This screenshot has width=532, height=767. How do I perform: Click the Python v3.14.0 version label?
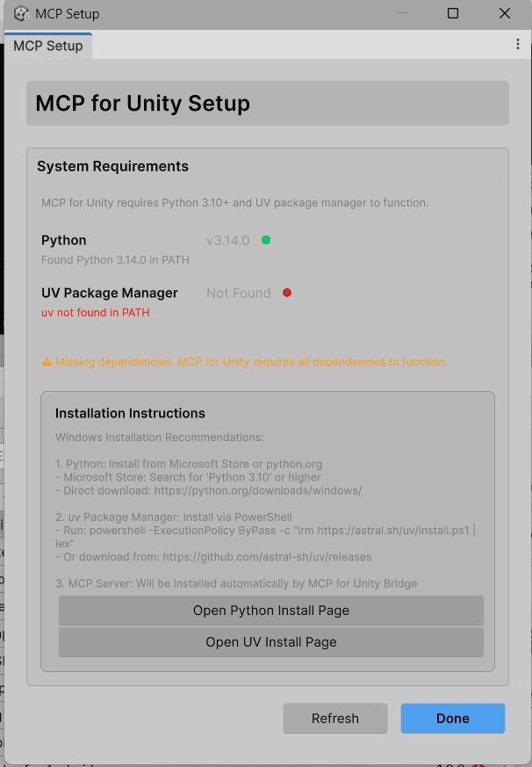point(228,241)
